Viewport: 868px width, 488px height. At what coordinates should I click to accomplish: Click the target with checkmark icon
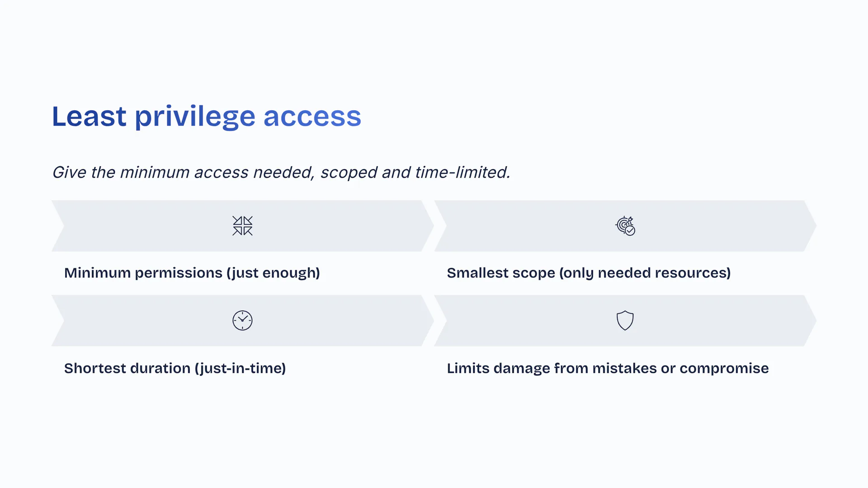click(x=625, y=226)
